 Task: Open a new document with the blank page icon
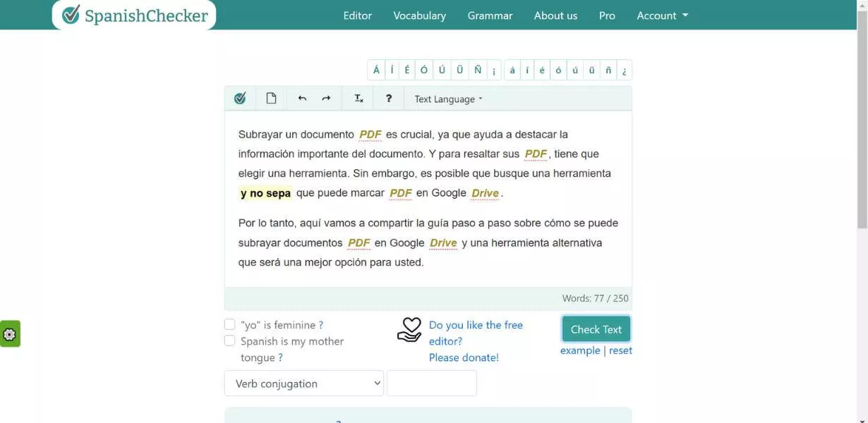tap(271, 98)
